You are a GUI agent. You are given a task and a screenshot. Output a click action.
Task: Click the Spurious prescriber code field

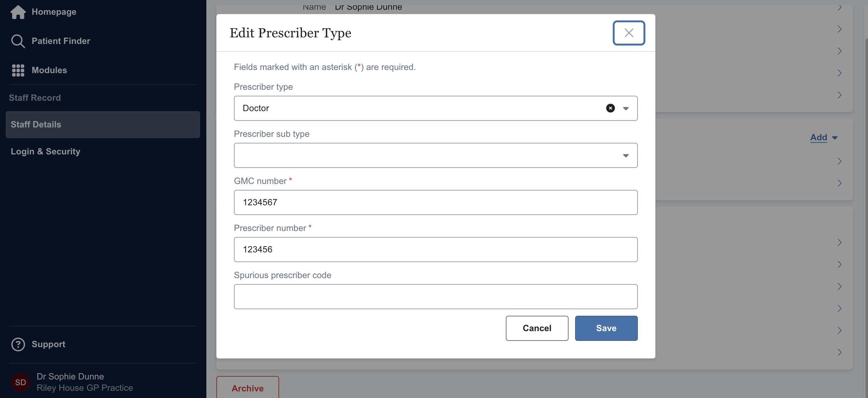point(435,297)
